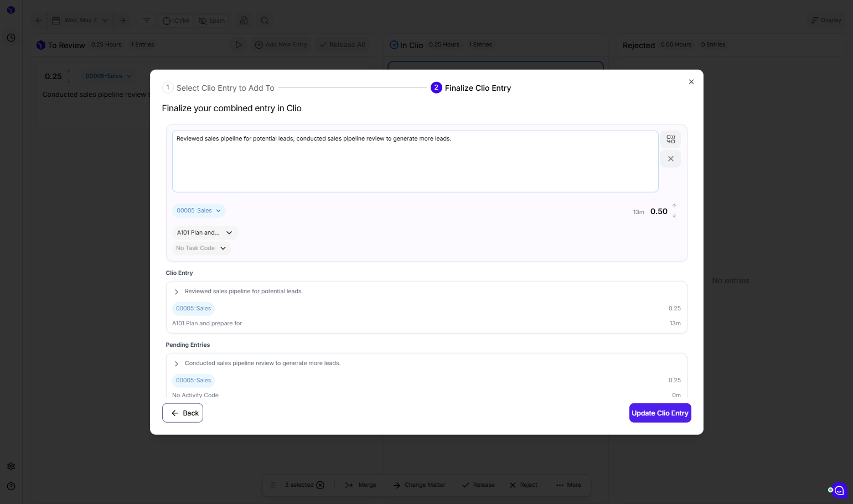Open the settings gear in the sidebar
The height and width of the screenshot is (504, 853).
tap(11, 466)
